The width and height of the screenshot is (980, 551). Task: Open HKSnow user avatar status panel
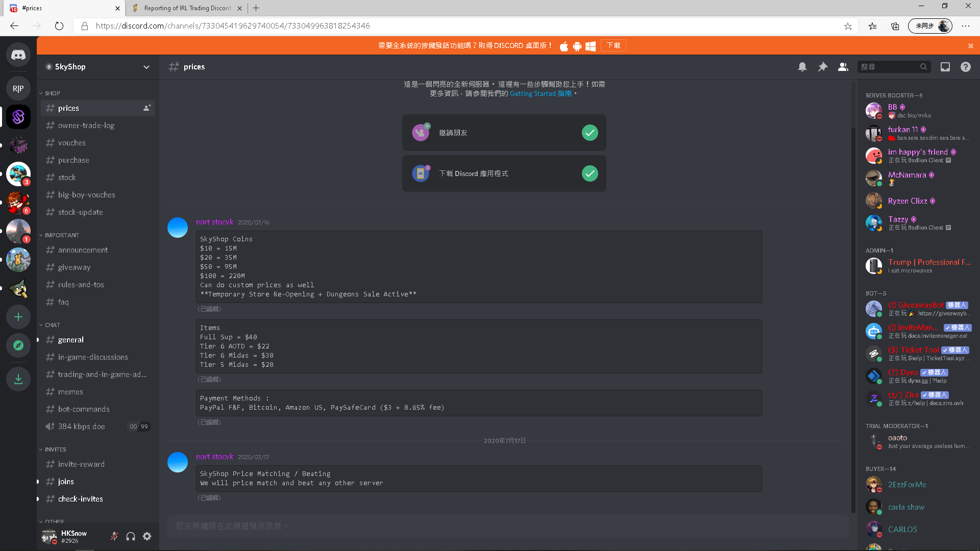[x=49, y=536]
